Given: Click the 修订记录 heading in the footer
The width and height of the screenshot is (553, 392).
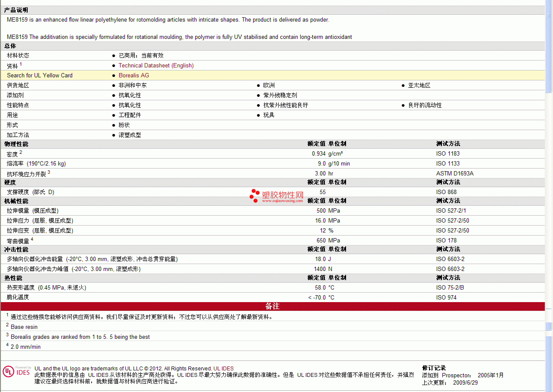Looking at the screenshot, I should tap(434, 368).
